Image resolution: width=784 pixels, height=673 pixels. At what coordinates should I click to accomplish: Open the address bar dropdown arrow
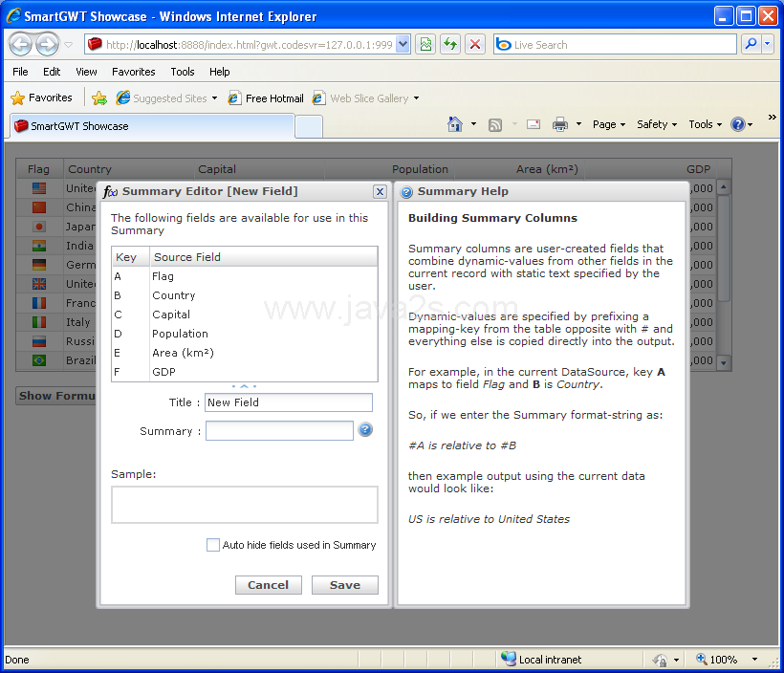click(403, 45)
